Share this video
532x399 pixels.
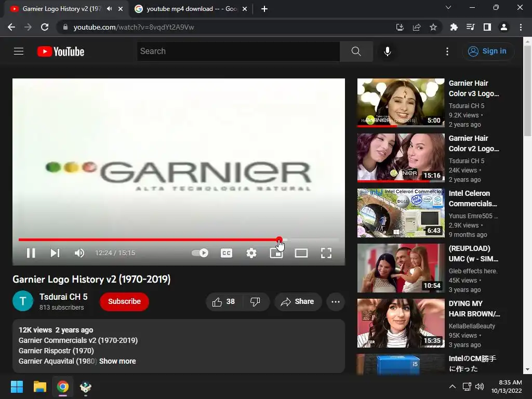(x=298, y=302)
